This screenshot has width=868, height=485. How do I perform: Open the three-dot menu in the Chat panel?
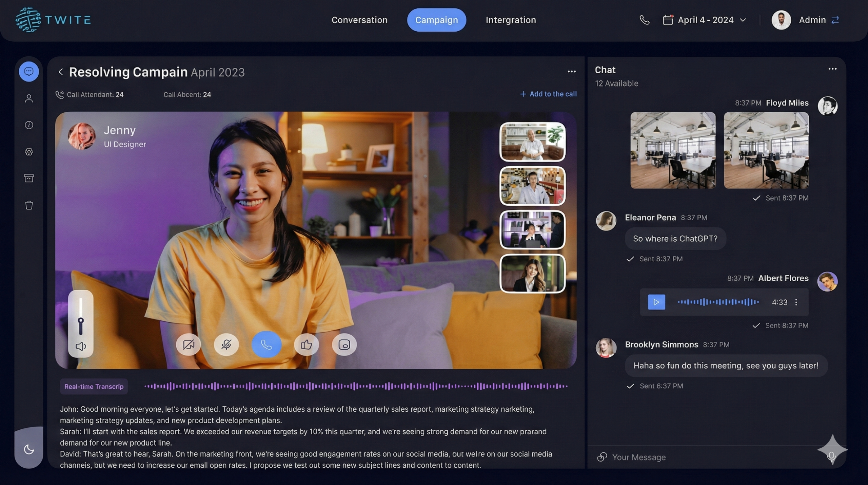[x=832, y=69]
